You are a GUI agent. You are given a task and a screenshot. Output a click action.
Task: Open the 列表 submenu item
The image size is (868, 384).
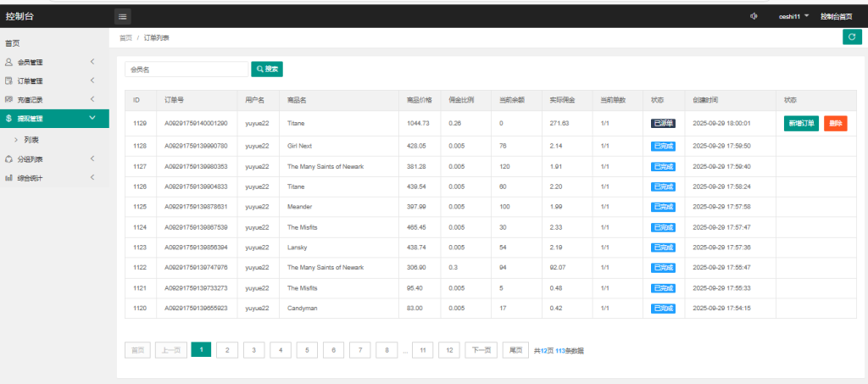pos(31,139)
